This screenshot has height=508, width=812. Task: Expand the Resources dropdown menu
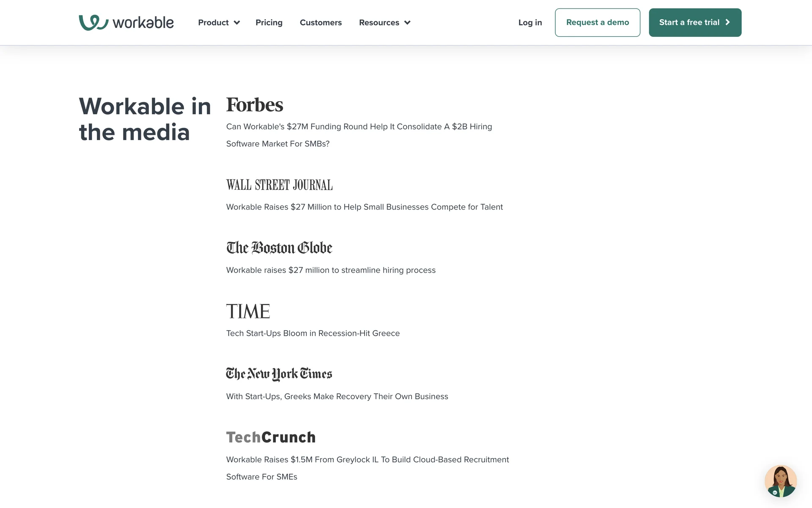384,22
